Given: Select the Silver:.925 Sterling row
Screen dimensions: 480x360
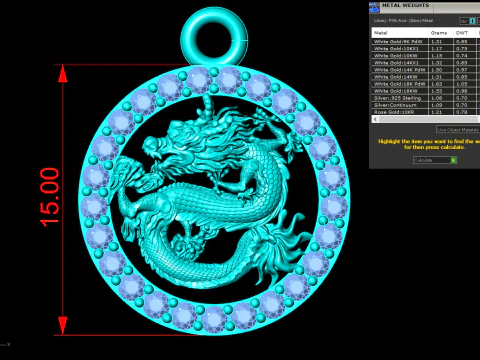Looking at the screenshot, I should click(x=426, y=98).
